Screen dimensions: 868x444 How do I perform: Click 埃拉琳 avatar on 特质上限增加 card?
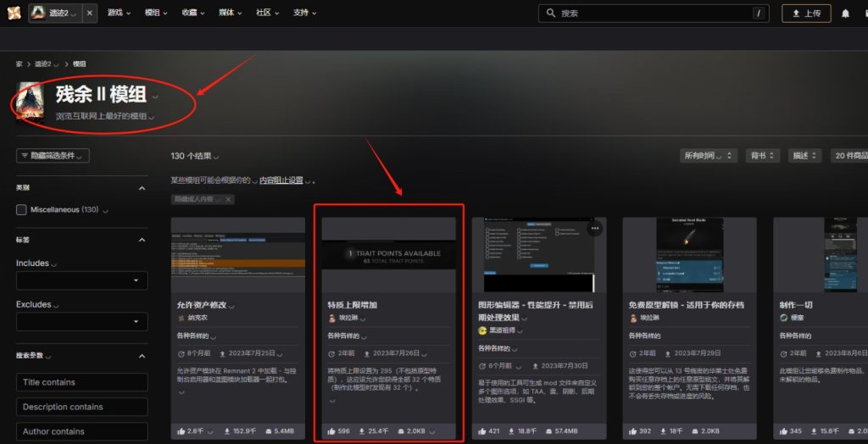tap(332, 319)
